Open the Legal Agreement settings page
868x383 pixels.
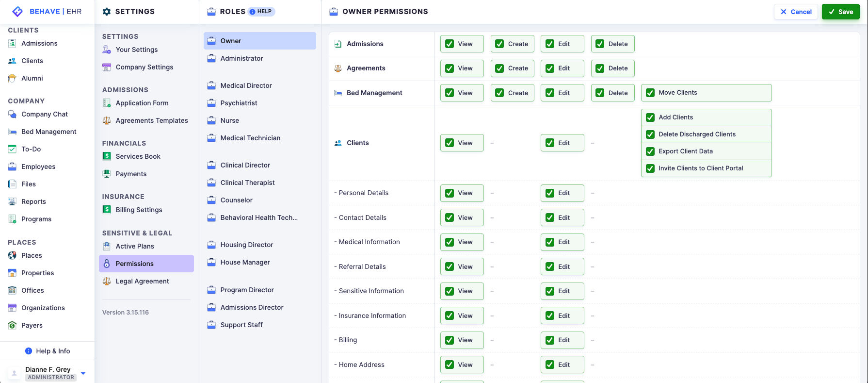click(142, 281)
